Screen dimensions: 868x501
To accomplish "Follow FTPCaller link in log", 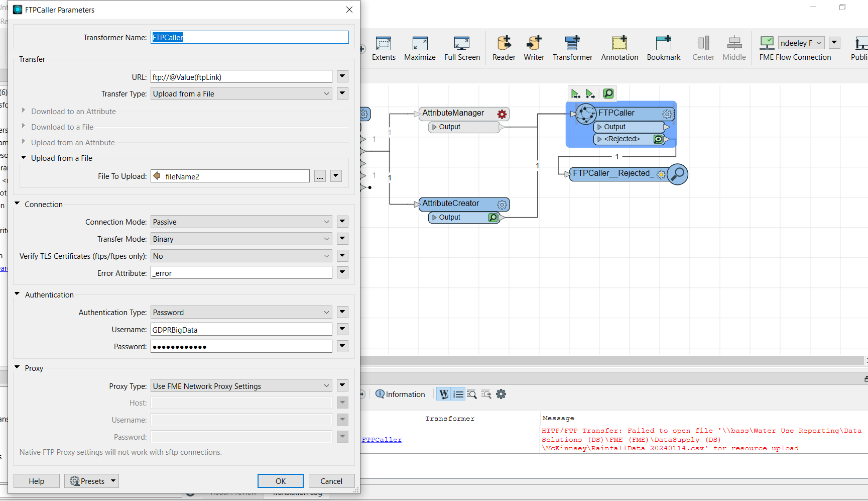I will (x=382, y=440).
